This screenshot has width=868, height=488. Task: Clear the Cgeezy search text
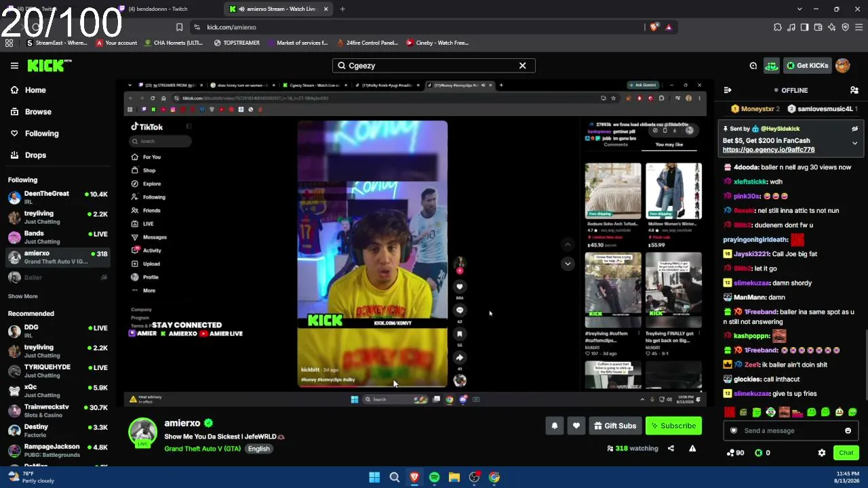click(x=522, y=66)
